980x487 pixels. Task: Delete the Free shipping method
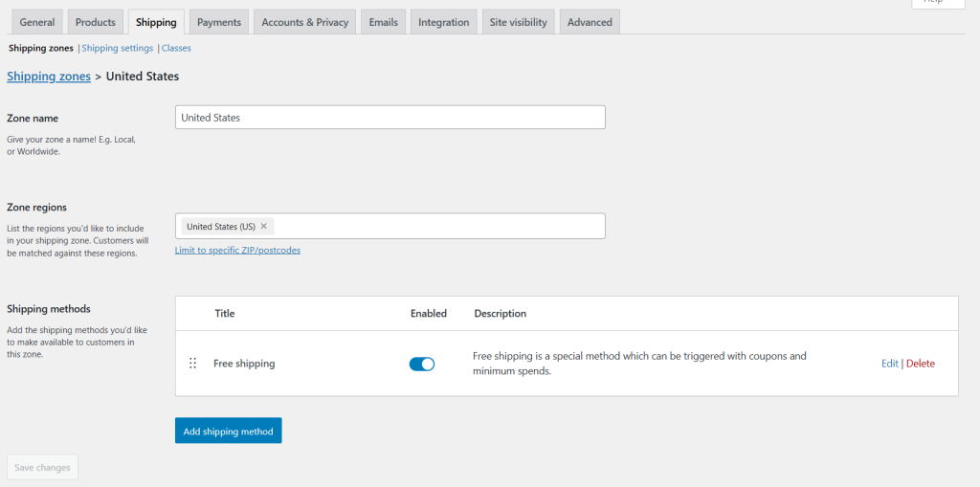(x=921, y=364)
